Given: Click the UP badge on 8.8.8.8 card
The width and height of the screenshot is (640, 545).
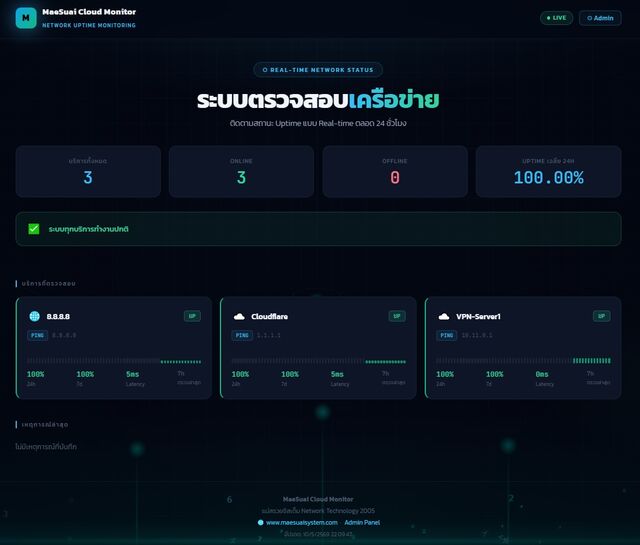Looking at the screenshot, I should (192, 316).
